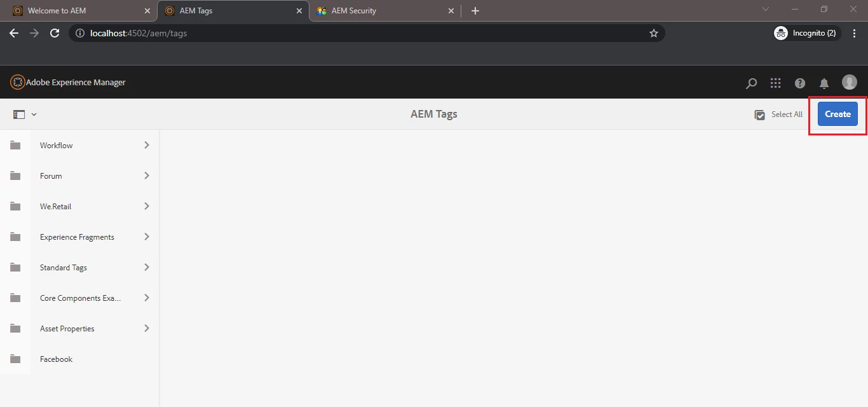This screenshot has width=868, height=407.
Task: Open the rail toggle dropdown arrow
Action: [34, 114]
